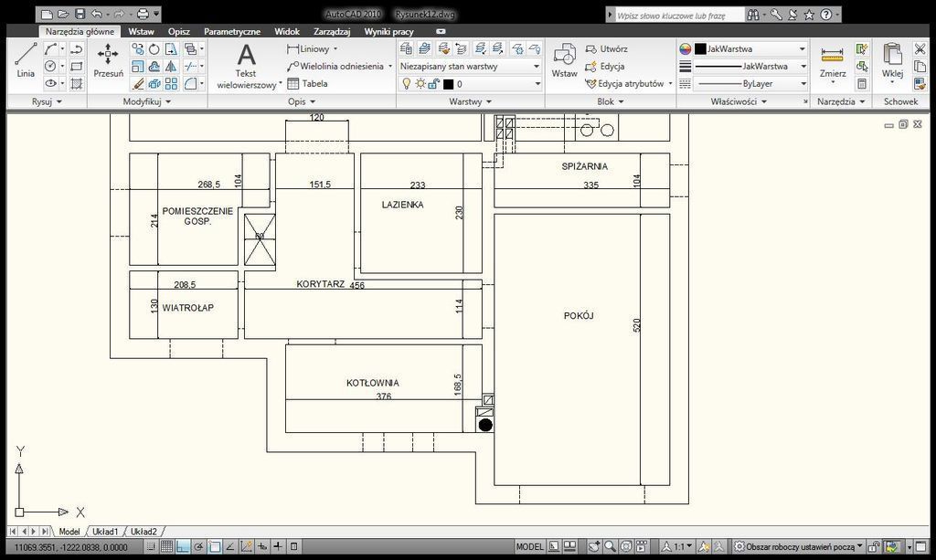
Task: Toggle layer 0 freeze sun icon
Action: tap(420, 84)
